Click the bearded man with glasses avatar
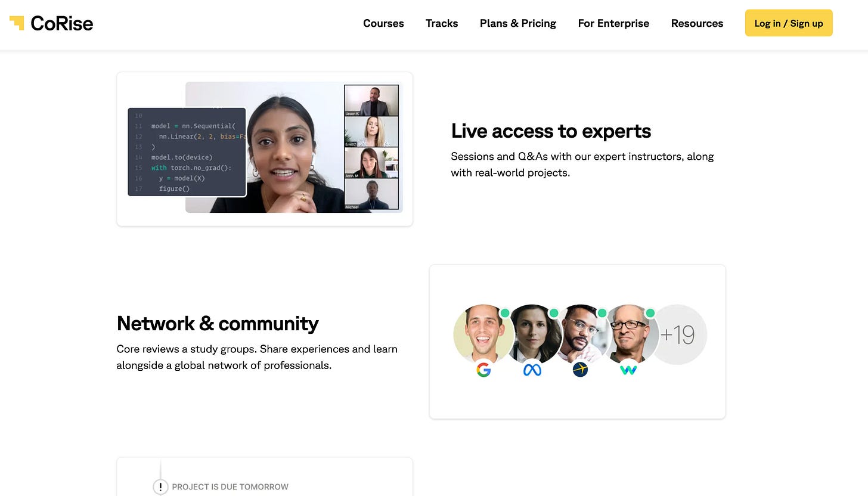Image resolution: width=868 pixels, height=496 pixels. [580, 334]
